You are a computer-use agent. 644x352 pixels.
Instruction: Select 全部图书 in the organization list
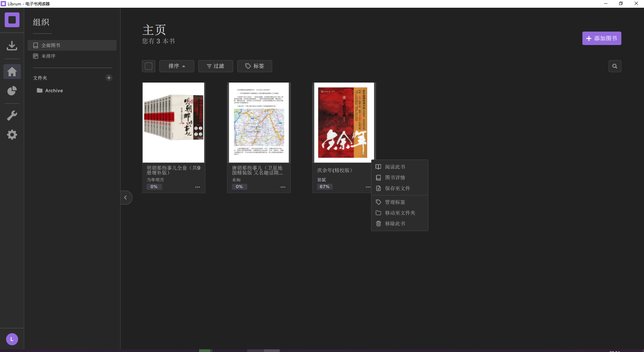coord(51,45)
